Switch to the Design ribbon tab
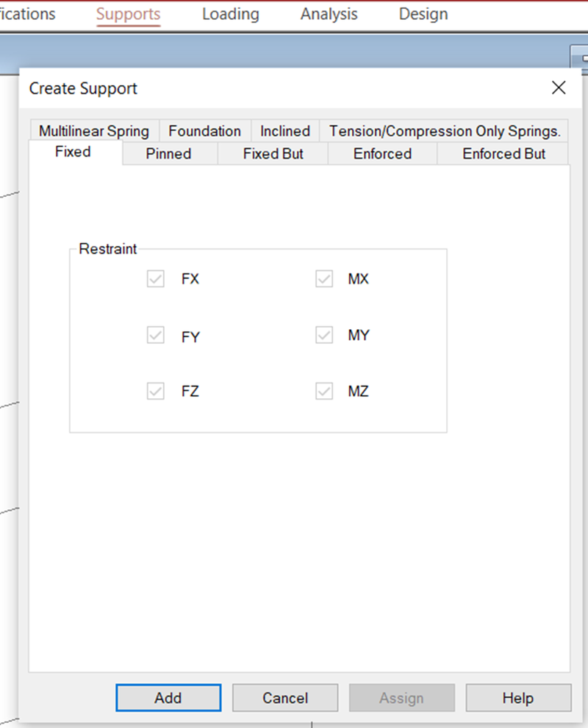The width and height of the screenshot is (588, 728). [423, 15]
